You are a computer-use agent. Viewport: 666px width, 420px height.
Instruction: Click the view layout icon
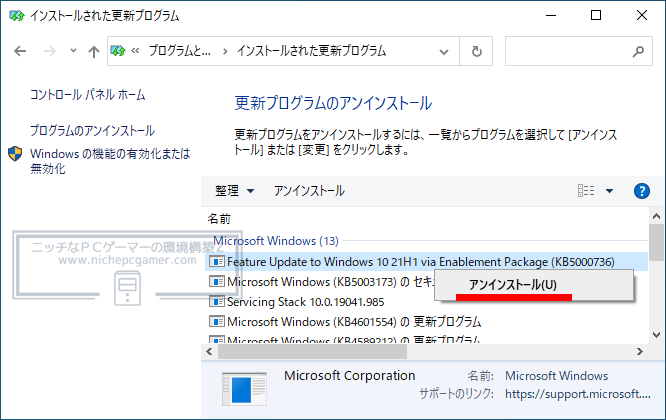[x=586, y=191]
